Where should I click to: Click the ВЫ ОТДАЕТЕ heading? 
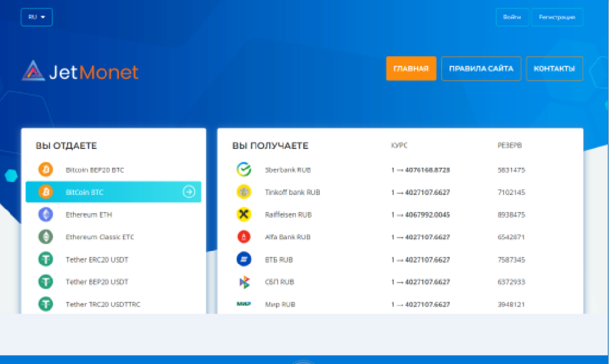(x=66, y=146)
